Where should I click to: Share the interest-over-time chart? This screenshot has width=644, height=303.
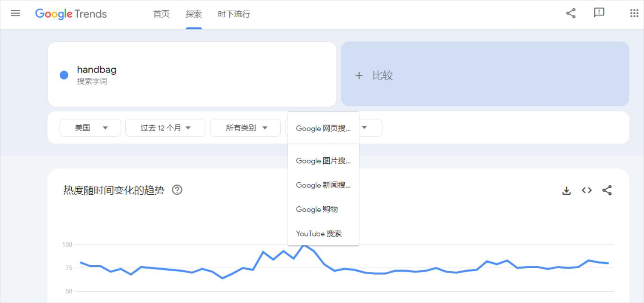(608, 190)
